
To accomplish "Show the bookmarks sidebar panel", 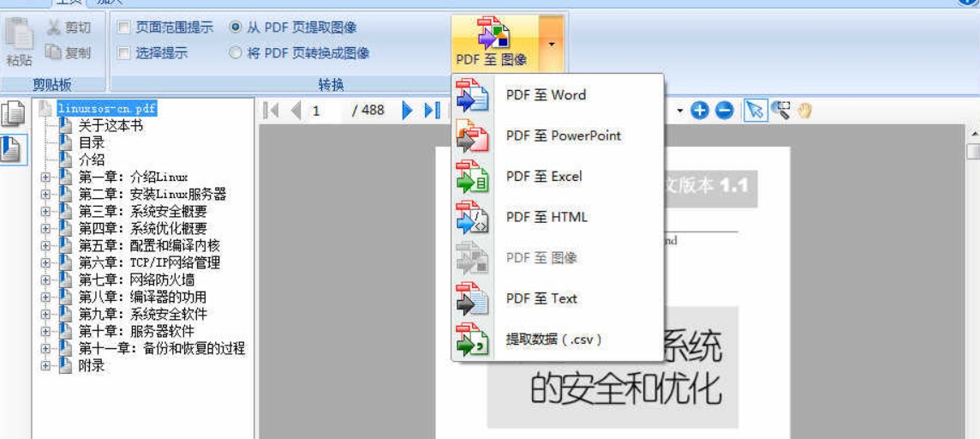I will [13, 149].
